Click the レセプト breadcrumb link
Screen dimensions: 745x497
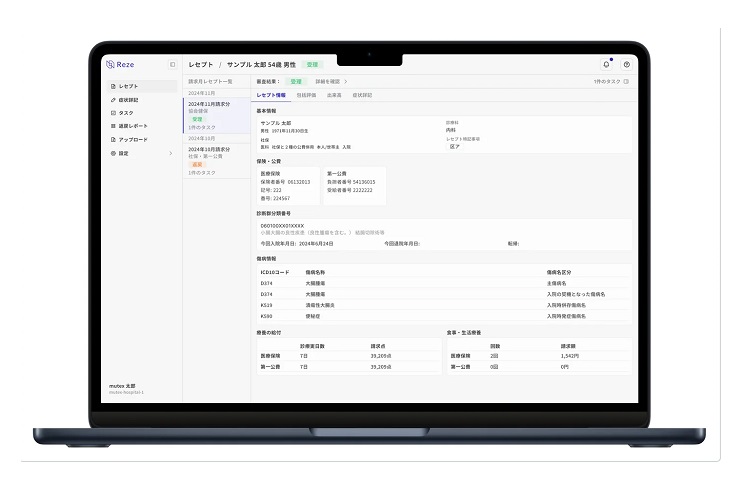201,64
